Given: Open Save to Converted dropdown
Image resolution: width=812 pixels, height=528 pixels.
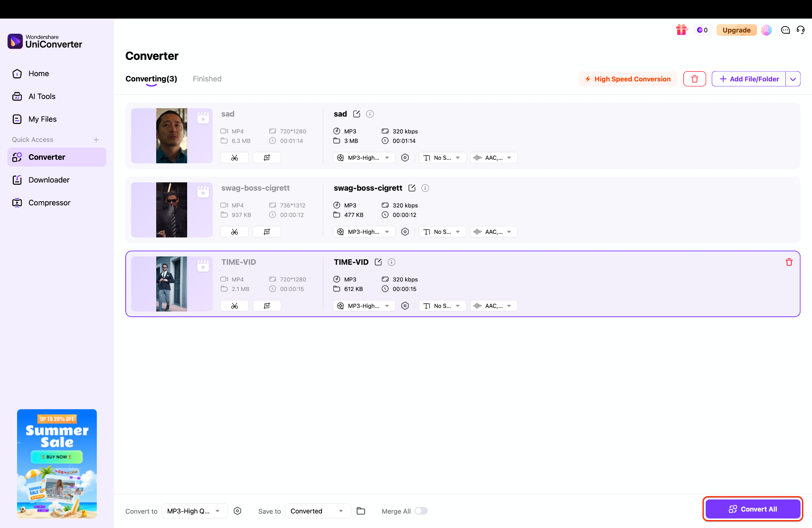Looking at the screenshot, I should pos(318,511).
